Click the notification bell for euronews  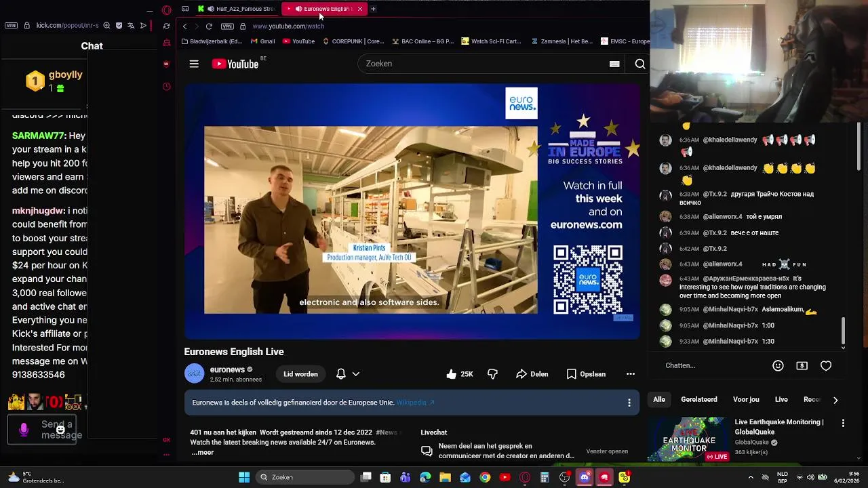341,374
